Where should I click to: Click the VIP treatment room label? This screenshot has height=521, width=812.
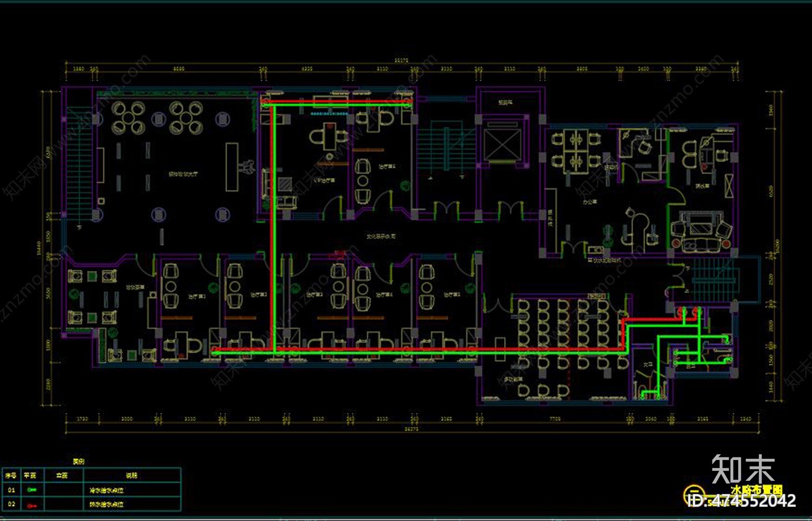click(x=324, y=180)
